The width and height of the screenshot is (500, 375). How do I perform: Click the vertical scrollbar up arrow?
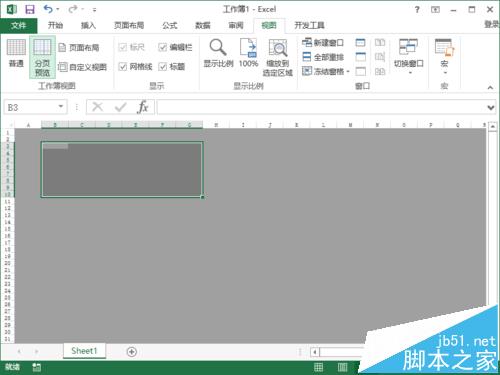click(493, 126)
